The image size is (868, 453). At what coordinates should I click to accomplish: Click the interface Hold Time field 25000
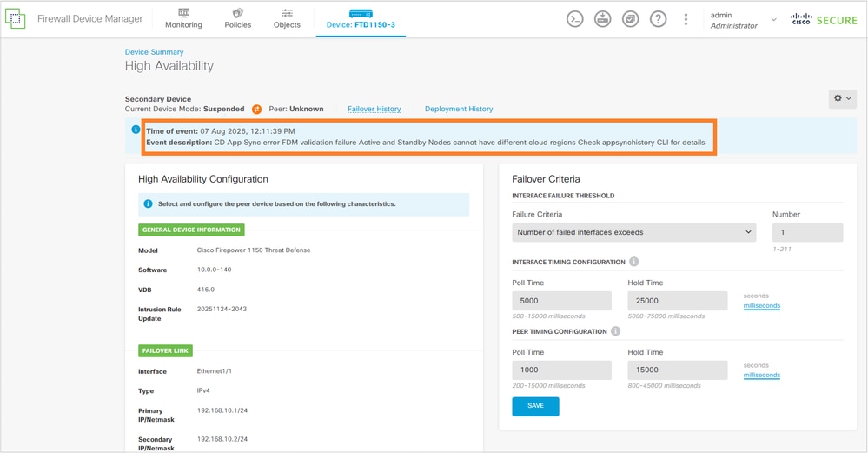click(678, 301)
